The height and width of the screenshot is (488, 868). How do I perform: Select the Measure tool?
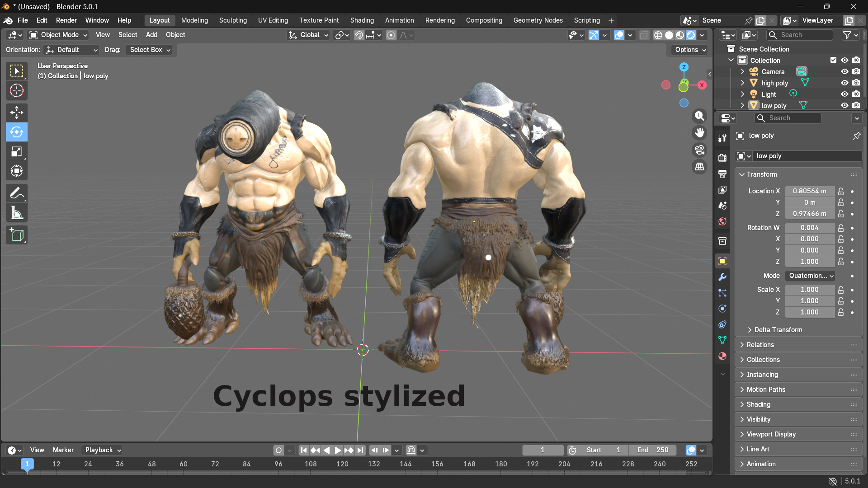click(17, 213)
